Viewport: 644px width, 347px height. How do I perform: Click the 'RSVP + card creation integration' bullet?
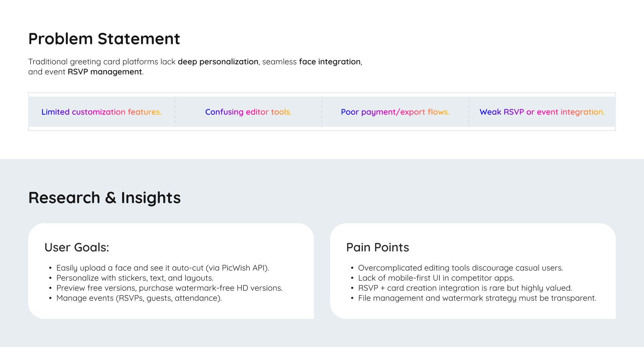point(465,288)
